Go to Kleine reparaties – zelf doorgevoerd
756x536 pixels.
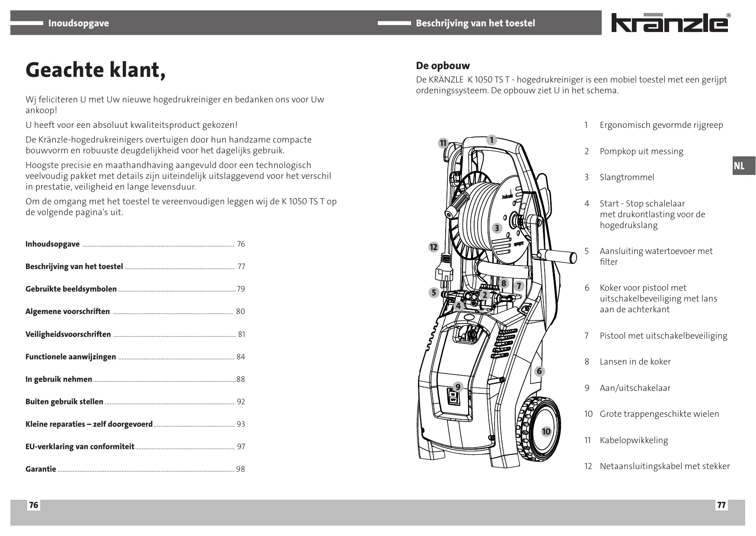tap(89, 424)
